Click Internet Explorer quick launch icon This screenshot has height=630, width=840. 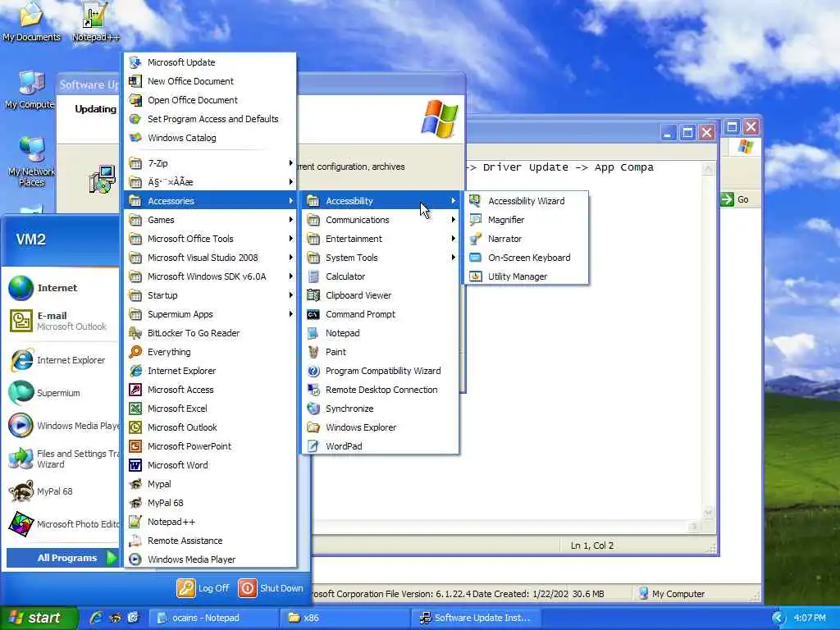click(96, 618)
